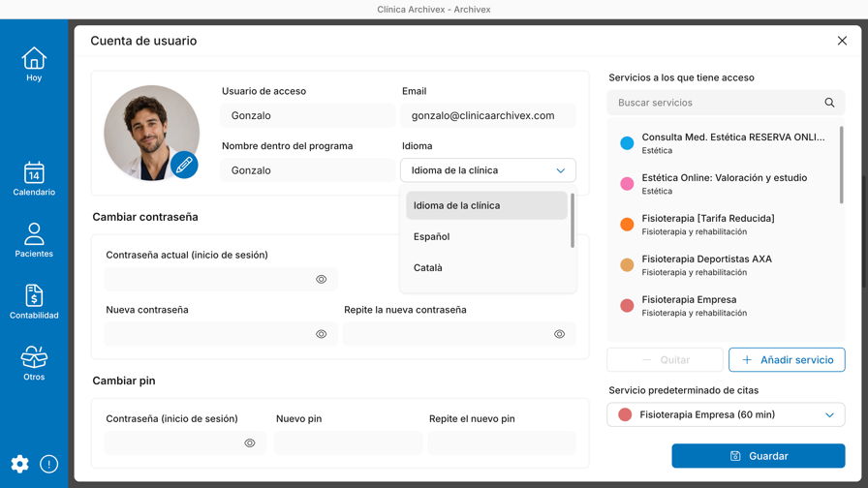This screenshot has height=488, width=868.
Task: Click the Usuario de acceso field
Action: 308,115
